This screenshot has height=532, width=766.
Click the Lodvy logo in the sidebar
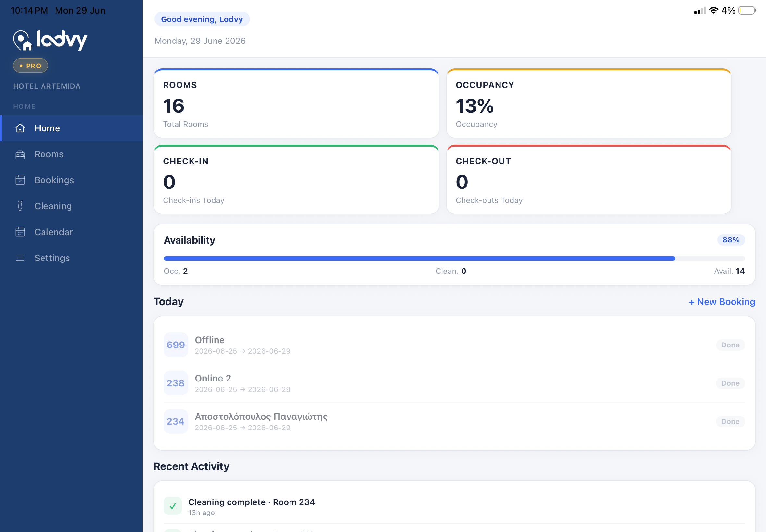click(x=50, y=40)
